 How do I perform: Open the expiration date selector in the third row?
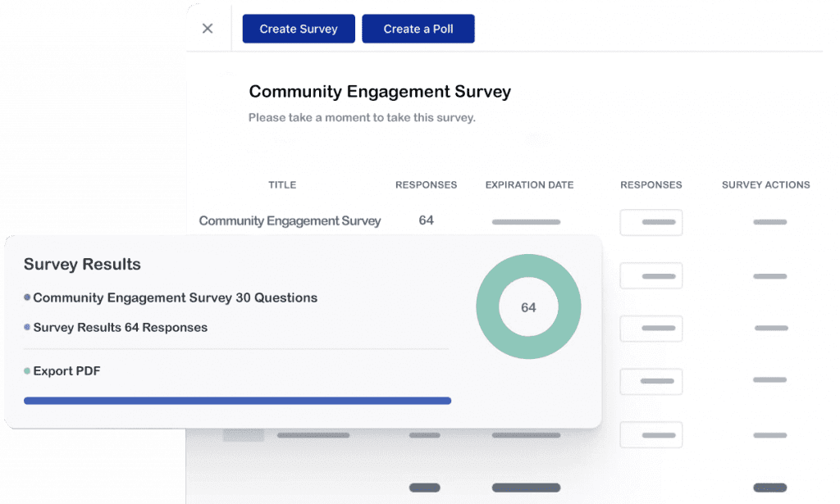tap(525, 329)
